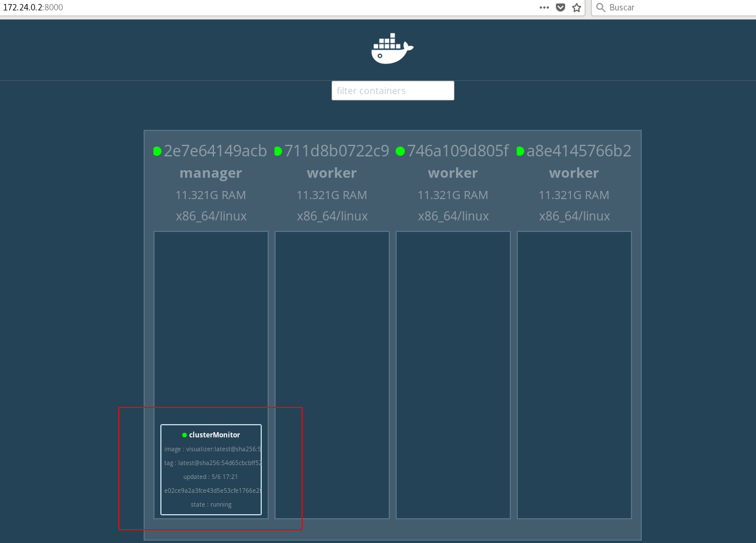
Task: Open the page actions three-dots menu
Action: (544, 8)
